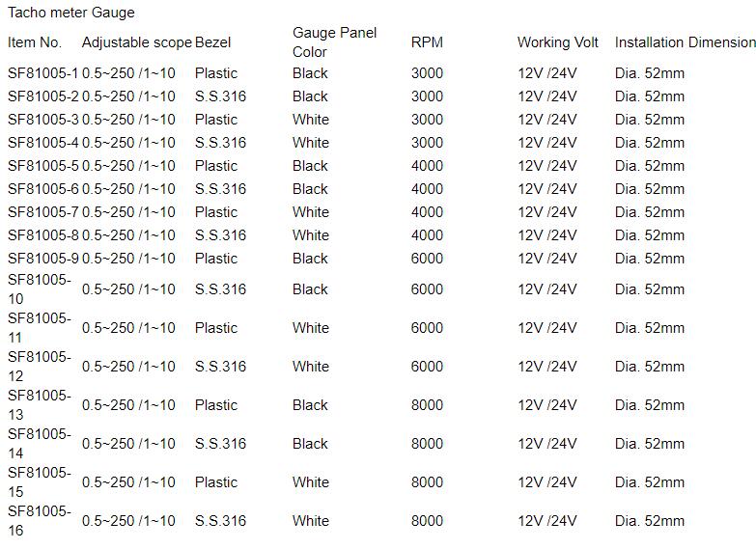Click item number SF81005-12

pos(40,367)
